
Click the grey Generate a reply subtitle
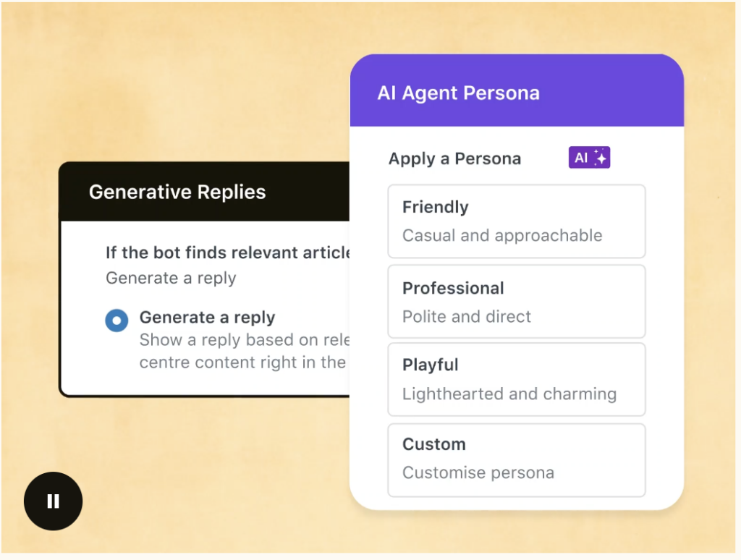tap(171, 279)
